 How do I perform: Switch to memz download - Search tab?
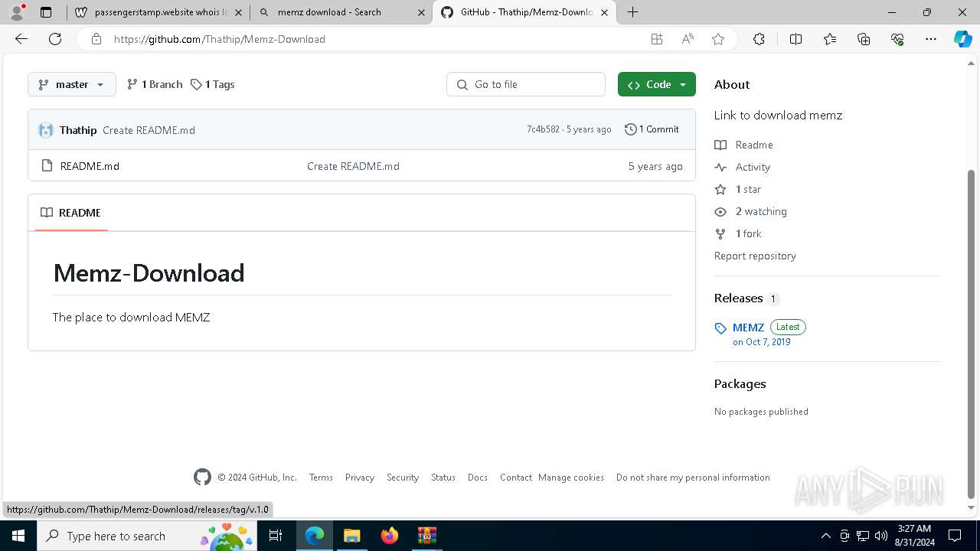[341, 12]
